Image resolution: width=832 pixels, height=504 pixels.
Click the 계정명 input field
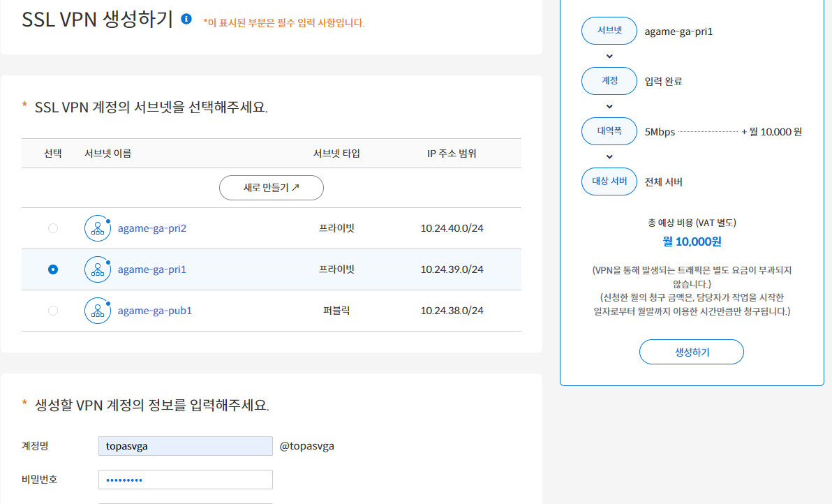185,446
